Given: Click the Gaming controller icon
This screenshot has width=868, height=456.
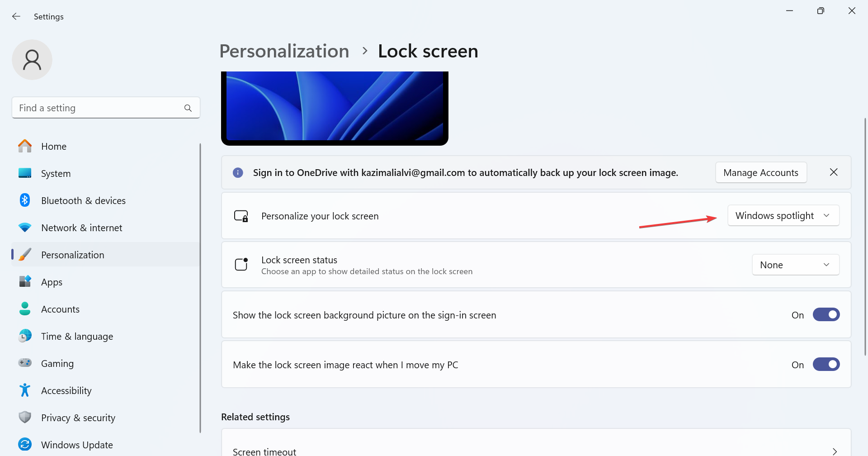Looking at the screenshot, I should pos(25,363).
